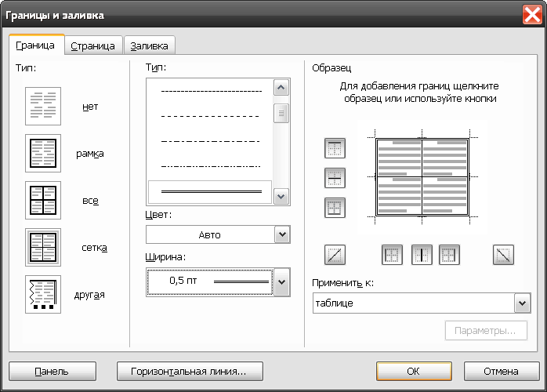Toggle the inside vertical border button
Image resolution: width=547 pixels, height=392 pixels.
[x=422, y=255]
